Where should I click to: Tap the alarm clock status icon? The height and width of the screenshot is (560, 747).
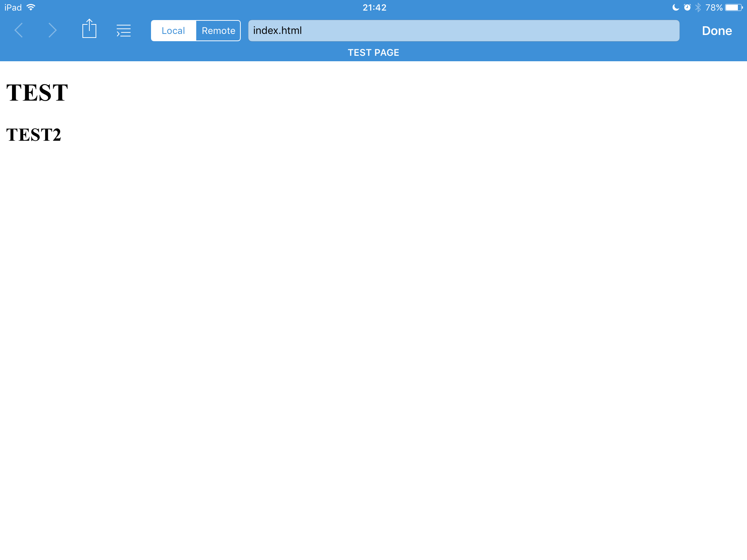click(687, 7)
